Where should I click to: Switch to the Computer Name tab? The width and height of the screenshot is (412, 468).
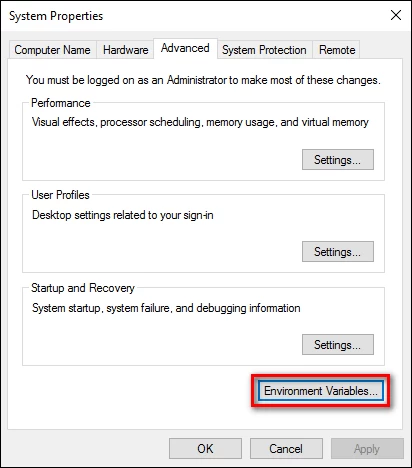(52, 50)
